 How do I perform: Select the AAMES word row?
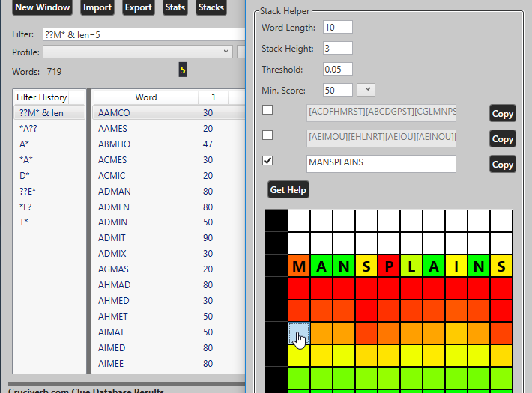click(169, 129)
